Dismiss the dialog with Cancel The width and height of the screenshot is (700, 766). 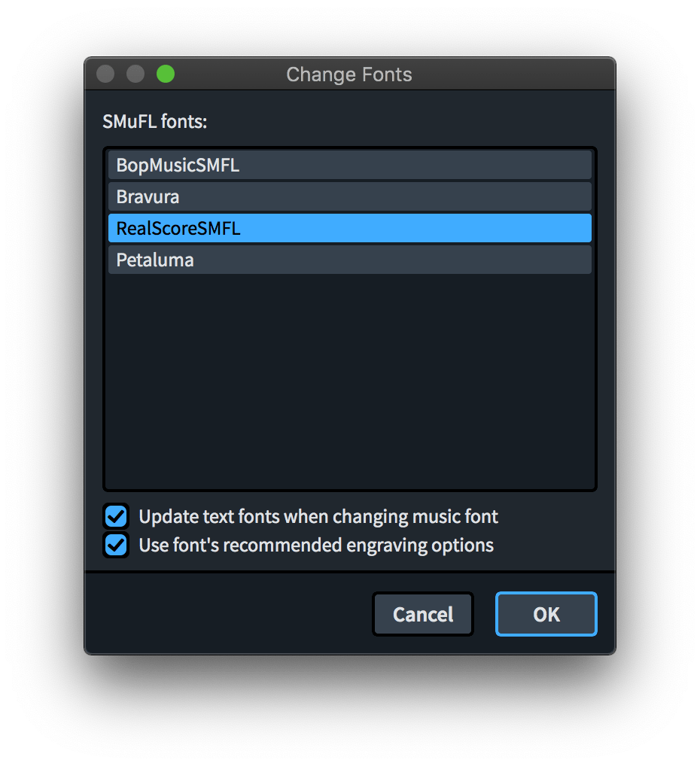coord(423,614)
